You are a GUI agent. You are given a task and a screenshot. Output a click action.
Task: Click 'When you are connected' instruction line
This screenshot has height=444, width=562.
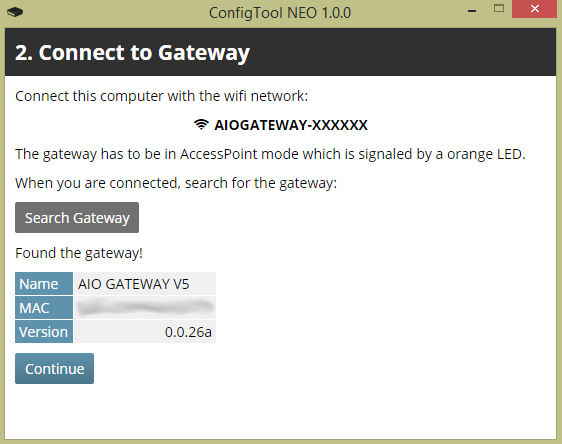click(x=176, y=183)
